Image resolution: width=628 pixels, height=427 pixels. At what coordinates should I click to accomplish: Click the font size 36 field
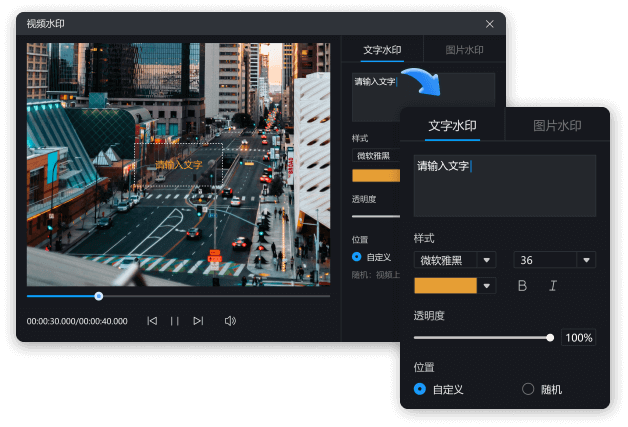[x=545, y=260]
